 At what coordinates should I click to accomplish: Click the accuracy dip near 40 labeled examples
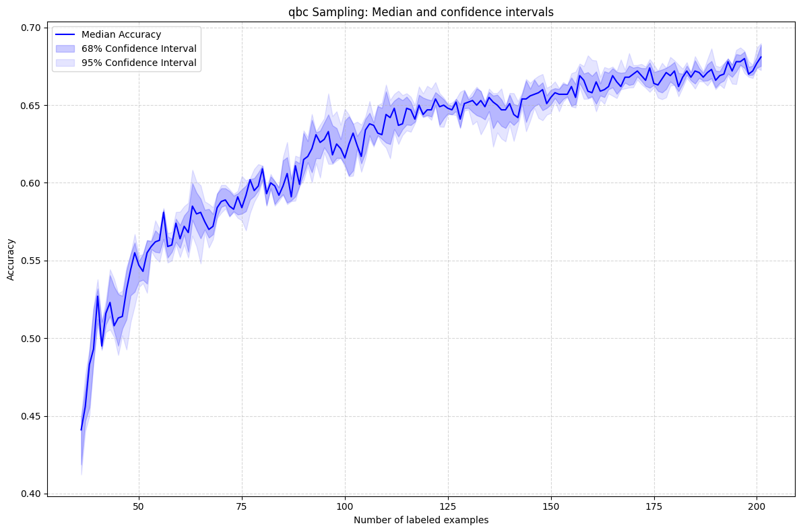[102, 347]
